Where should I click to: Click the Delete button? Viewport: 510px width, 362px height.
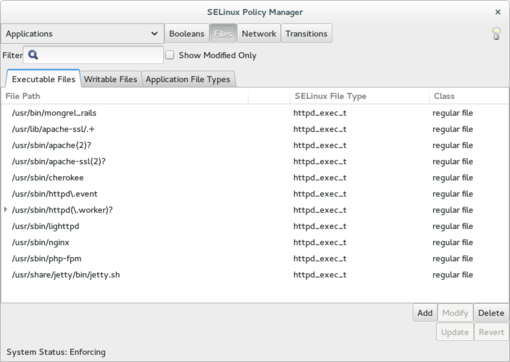491,313
